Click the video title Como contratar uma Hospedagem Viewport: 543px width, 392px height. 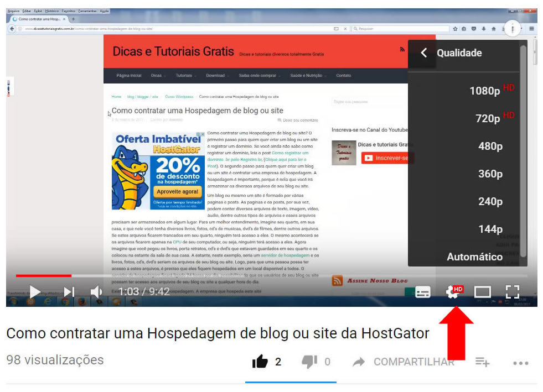218,333
